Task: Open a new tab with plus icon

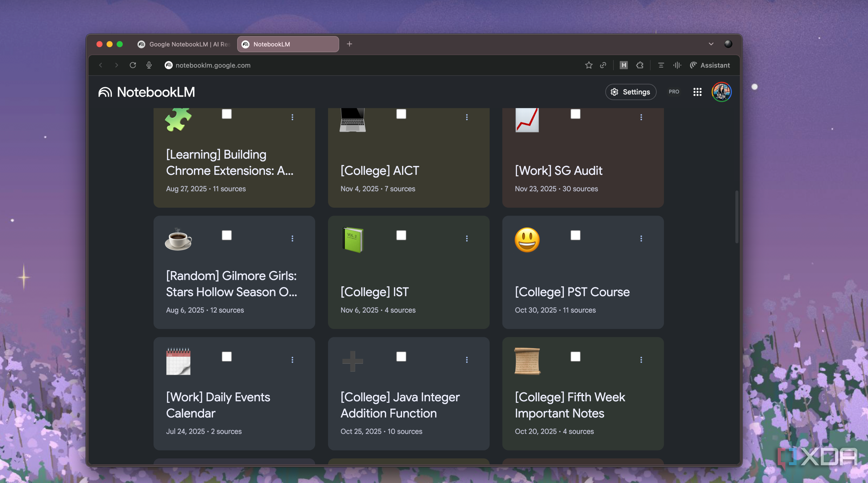Action: pos(349,44)
